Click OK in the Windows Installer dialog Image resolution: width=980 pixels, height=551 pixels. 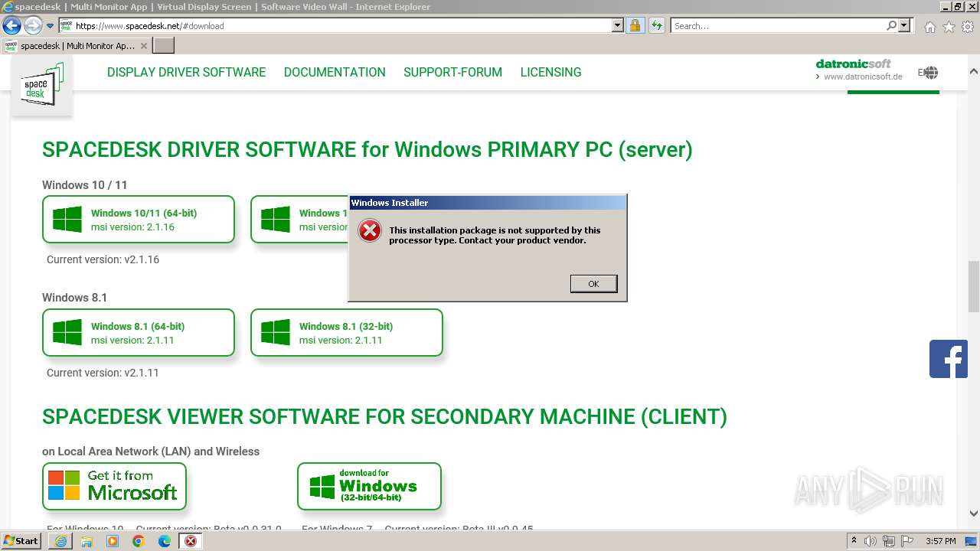coord(593,284)
